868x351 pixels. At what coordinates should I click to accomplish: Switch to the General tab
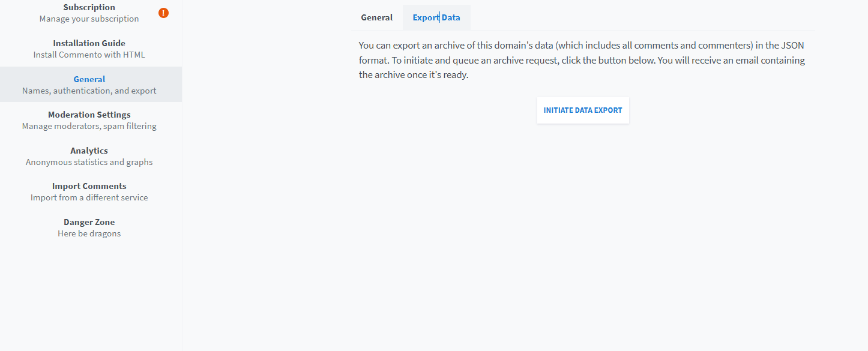[376, 17]
